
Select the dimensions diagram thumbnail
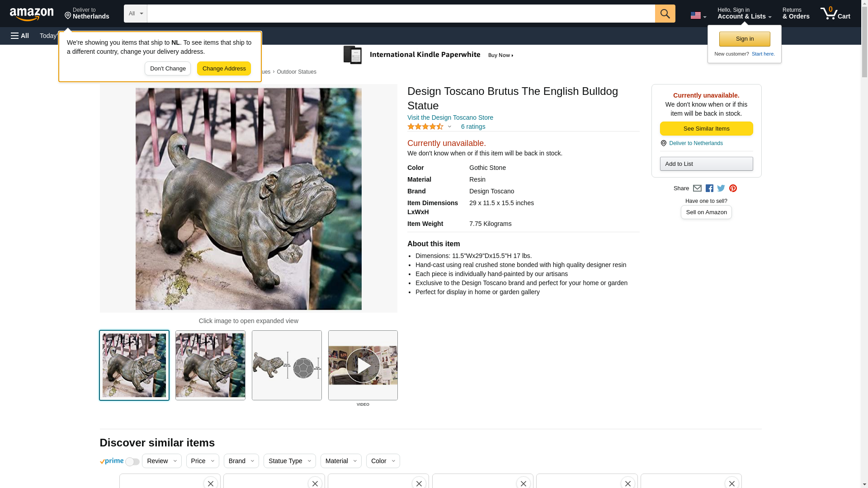[287, 365]
